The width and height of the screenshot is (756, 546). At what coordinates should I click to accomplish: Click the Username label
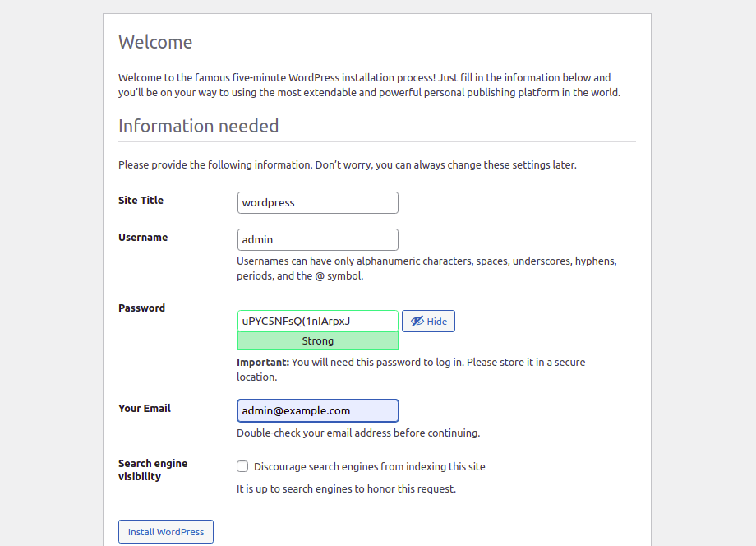(x=143, y=238)
